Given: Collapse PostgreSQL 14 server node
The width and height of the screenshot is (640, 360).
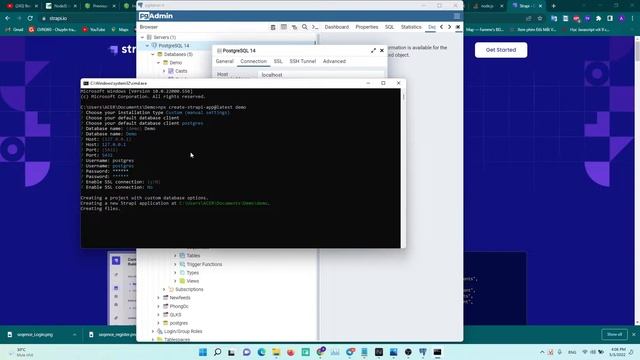Looking at the screenshot, I should pos(147,46).
